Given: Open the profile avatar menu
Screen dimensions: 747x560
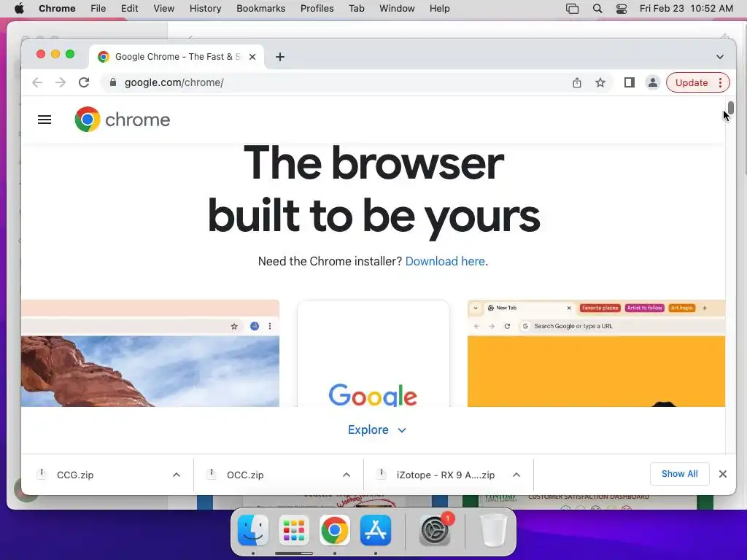Looking at the screenshot, I should tap(653, 82).
